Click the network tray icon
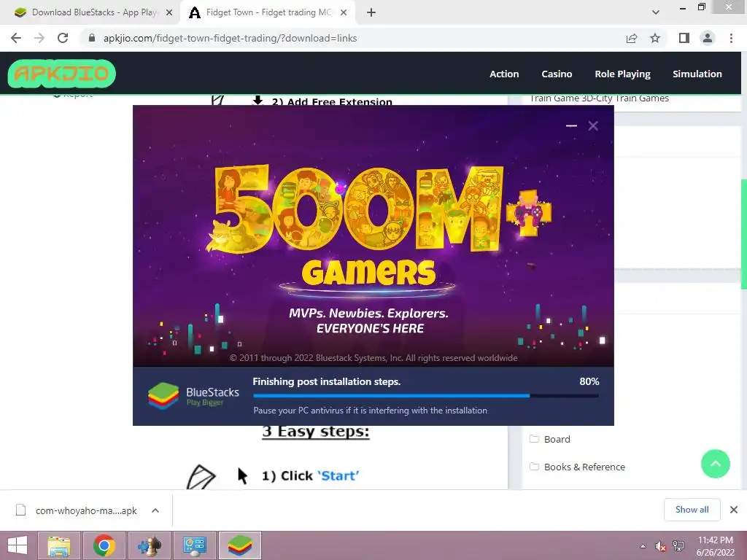Screen dimensions: 747x560 click(x=678, y=545)
